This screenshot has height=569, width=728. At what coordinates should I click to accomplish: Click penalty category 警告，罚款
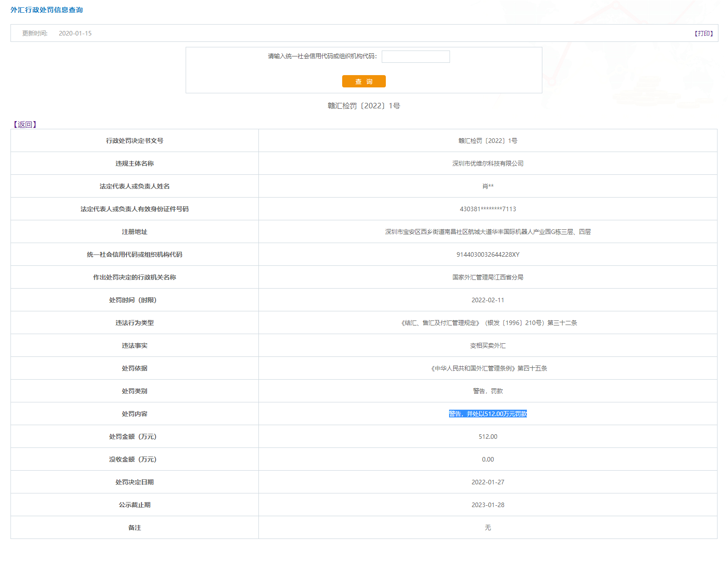pos(488,391)
